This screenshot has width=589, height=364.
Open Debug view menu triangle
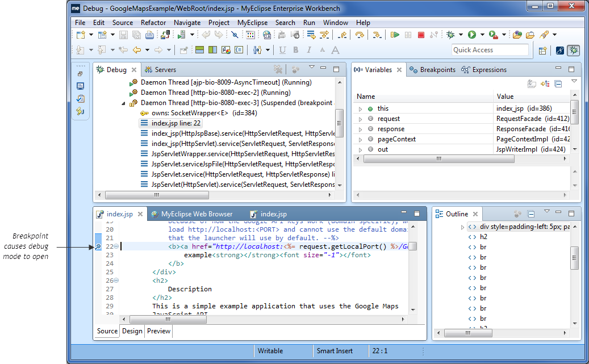click(311, 67)
